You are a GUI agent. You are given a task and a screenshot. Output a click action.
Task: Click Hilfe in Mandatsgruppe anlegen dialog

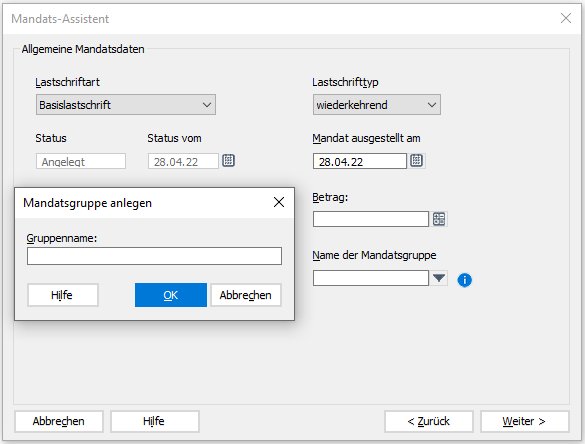[63, 295]
